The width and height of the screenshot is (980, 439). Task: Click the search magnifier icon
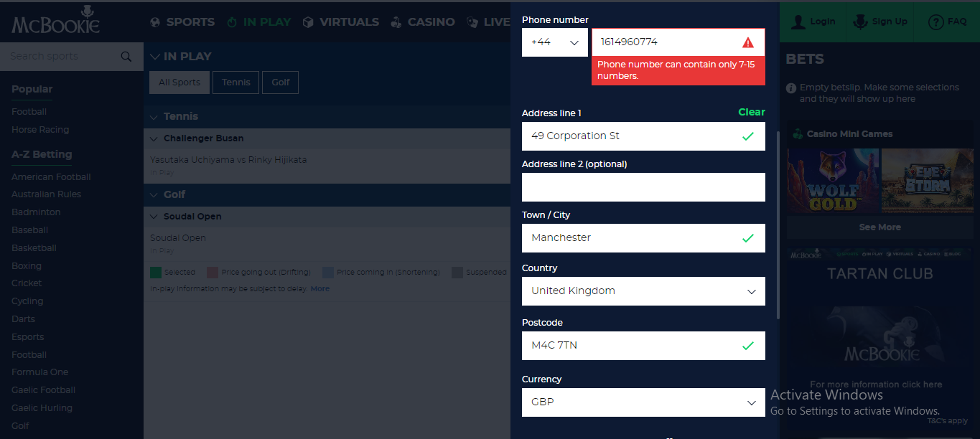click(x=126, y=57)
